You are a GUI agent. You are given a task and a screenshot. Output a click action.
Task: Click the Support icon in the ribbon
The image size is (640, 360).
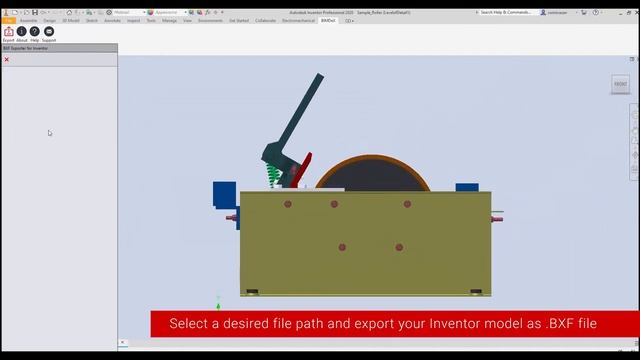[49, 34]
